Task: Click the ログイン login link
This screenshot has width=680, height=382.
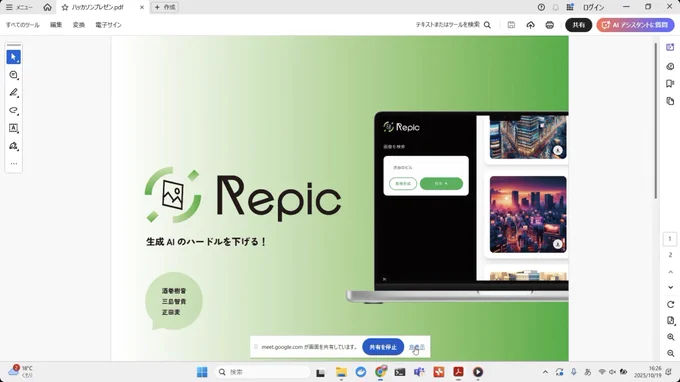Action: coord(593,7)
